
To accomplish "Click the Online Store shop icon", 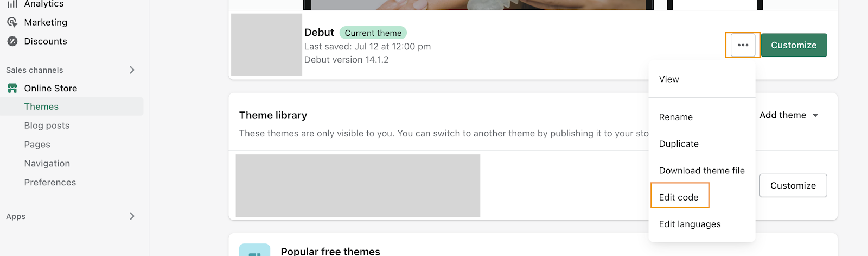I will pos(12,88).
